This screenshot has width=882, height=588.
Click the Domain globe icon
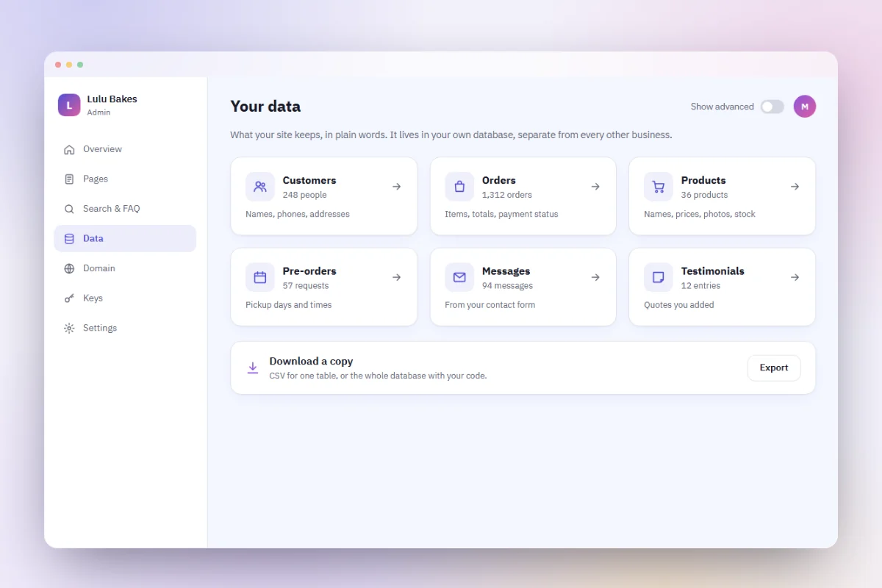pos(69,268)
